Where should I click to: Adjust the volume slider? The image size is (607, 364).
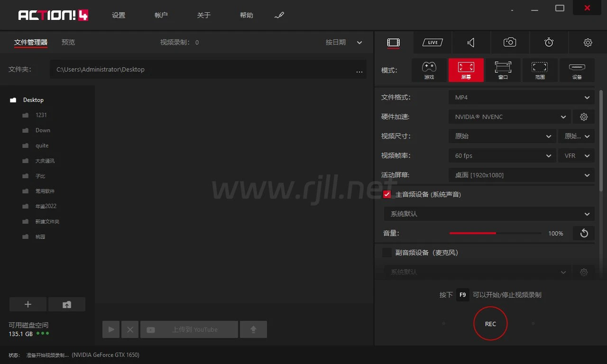pyautogui.click(x=495, y=233)
